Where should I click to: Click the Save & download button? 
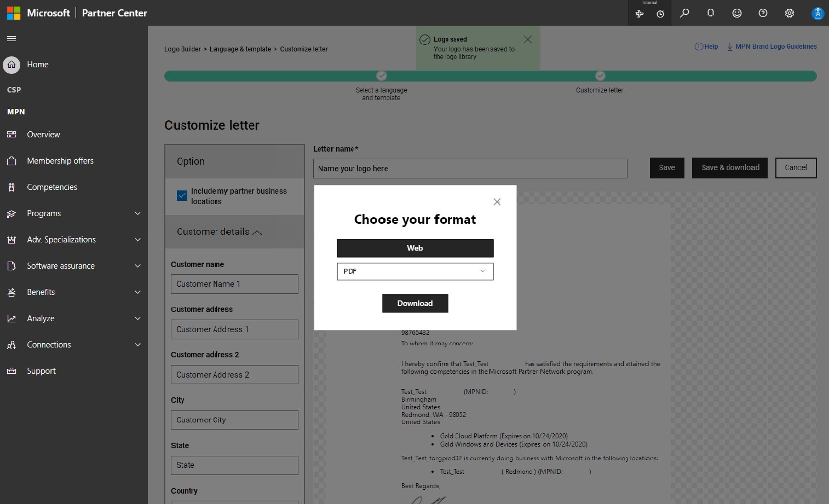[730, 168]
